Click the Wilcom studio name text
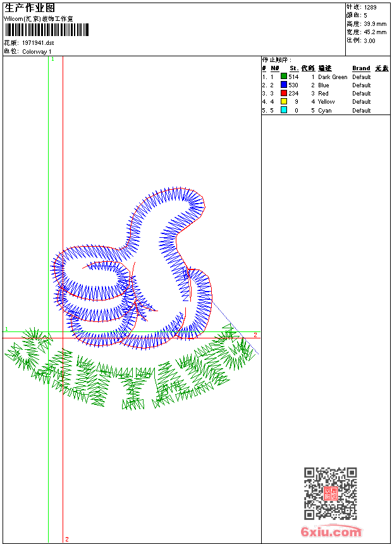The height and width of the screenshot is (544, 392). pos(39,19)
